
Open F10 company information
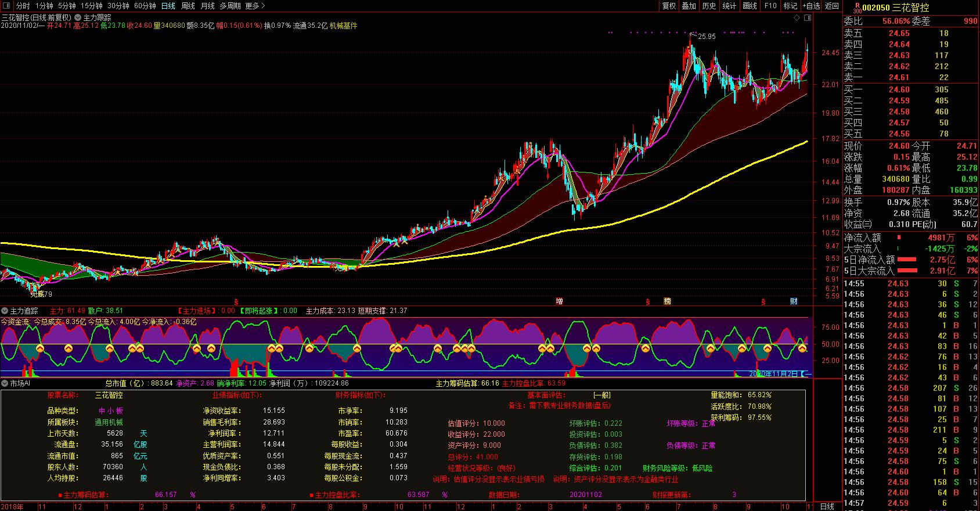770,6
